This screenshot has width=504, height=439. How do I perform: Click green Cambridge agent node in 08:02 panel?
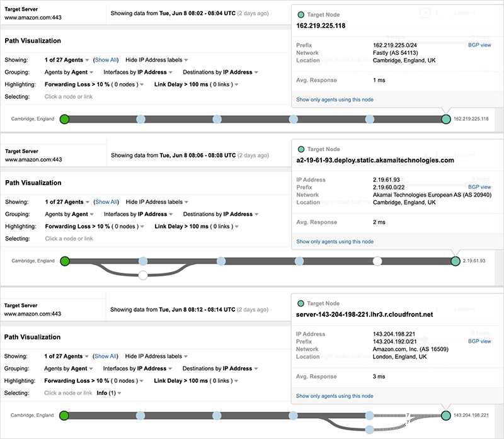[x=64, y=118]
